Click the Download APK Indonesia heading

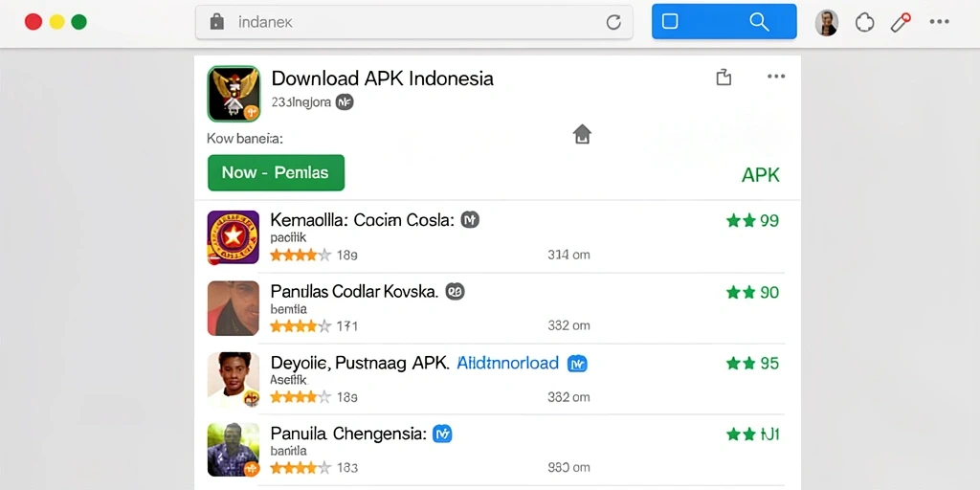tap(383, 78)
